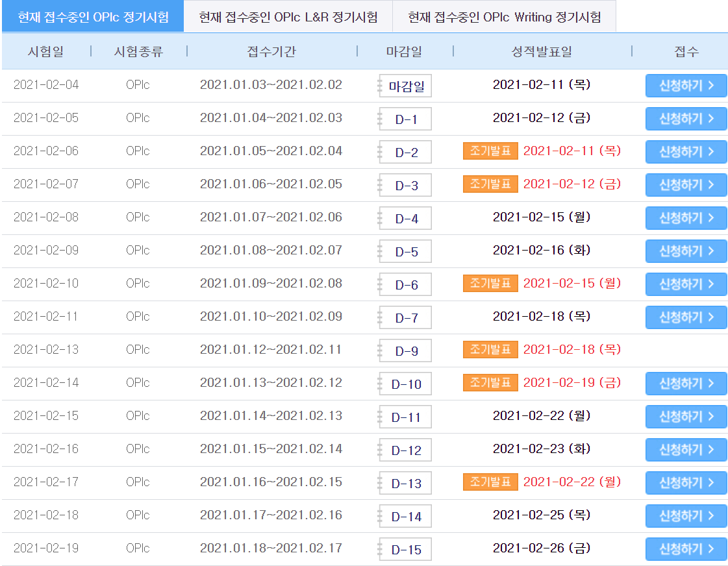
Task: Click the D-11 deadline badge
Action: tap(405, 417)
